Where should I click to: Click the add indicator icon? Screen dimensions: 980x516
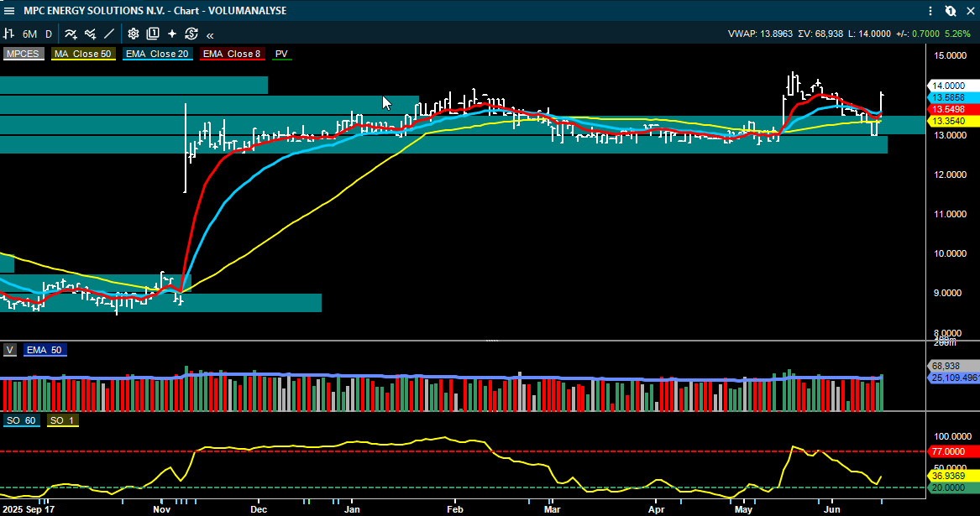coord(71,34)
